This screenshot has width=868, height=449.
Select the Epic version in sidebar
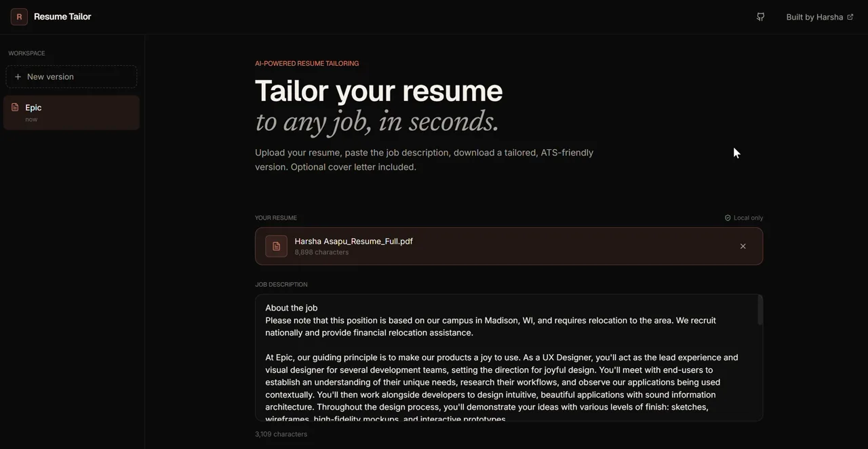[71, 113]
